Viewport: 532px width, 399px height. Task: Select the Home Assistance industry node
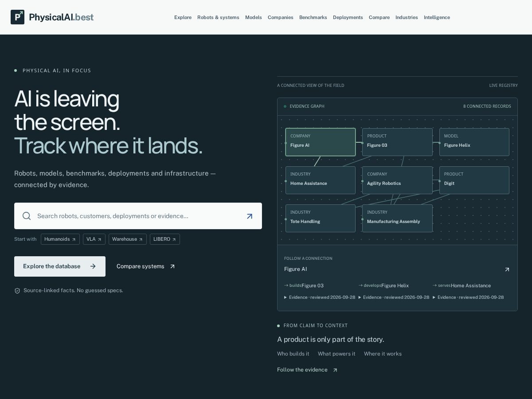[321, 180]
